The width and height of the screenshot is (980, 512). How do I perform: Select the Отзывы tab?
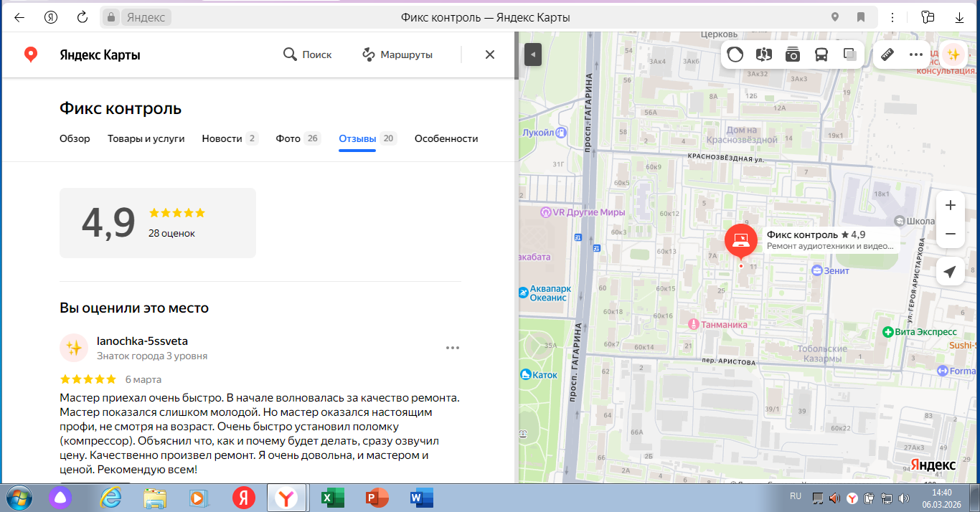click(x=367, y=138)
